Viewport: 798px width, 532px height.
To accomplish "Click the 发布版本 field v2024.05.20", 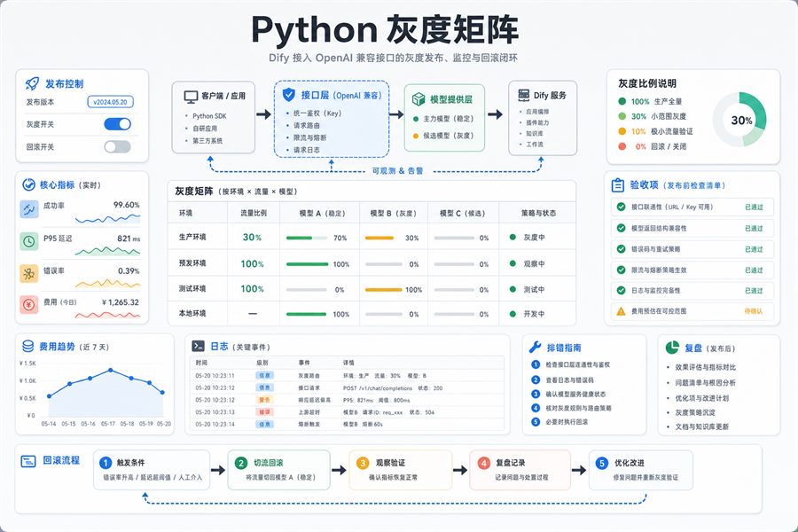I will point(111,102).
